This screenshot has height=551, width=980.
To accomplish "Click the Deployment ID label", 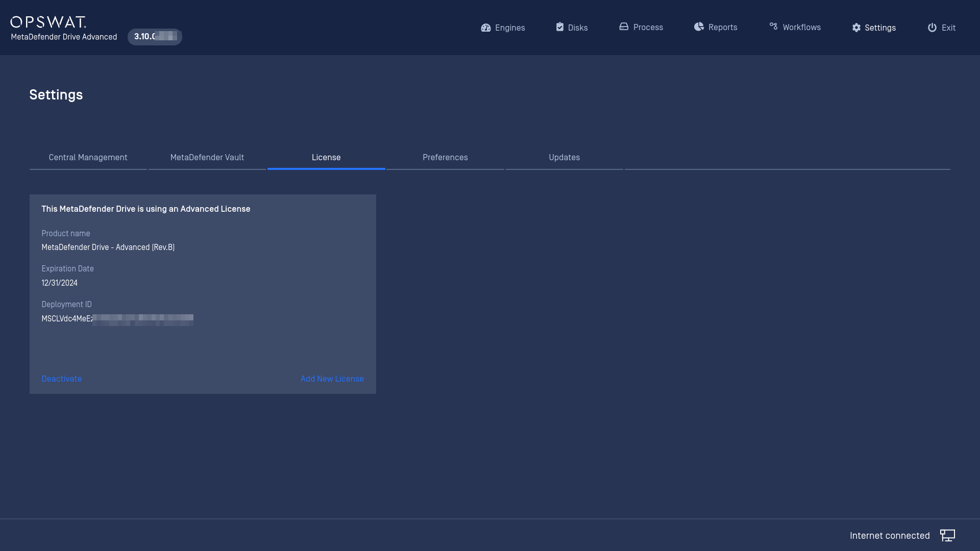I will 66,304.
